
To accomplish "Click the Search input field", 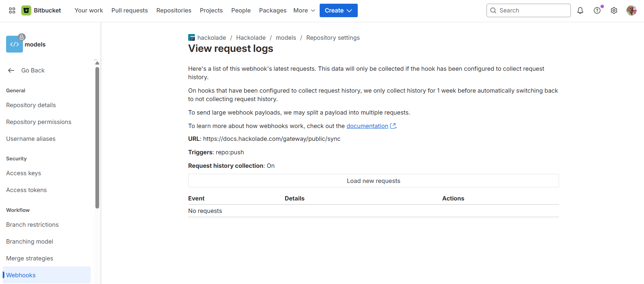I will [529, 10].
